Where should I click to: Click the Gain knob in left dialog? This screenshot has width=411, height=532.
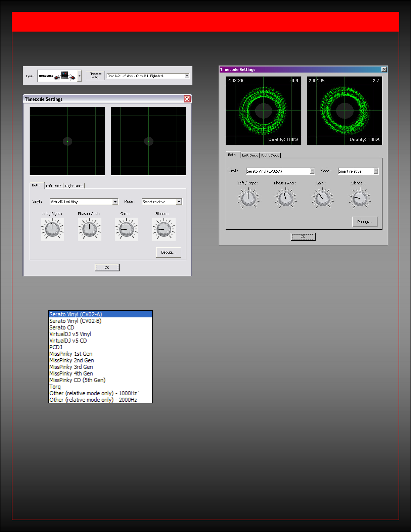pyautogui.click(x=127, y=229)
